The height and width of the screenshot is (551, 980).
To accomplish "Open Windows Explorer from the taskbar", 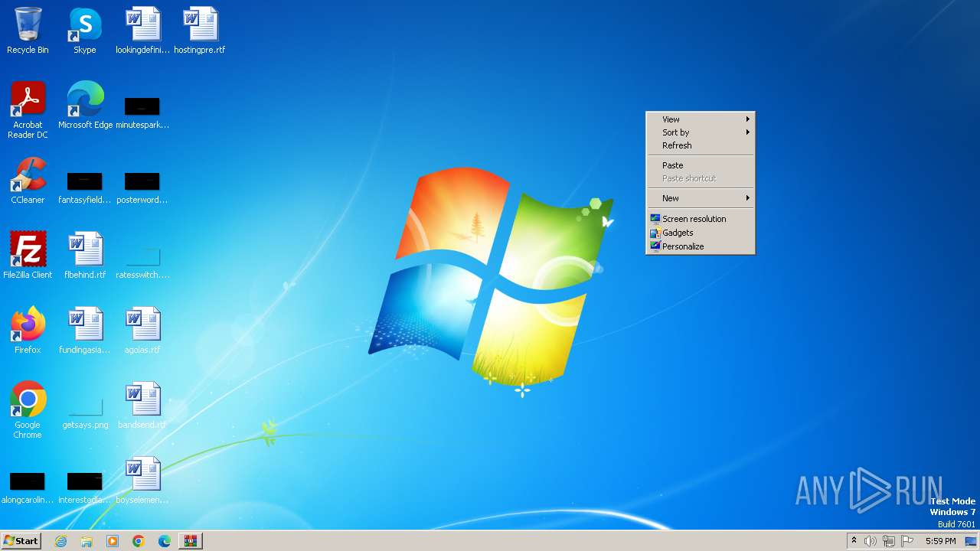I will tap(87, 541).
